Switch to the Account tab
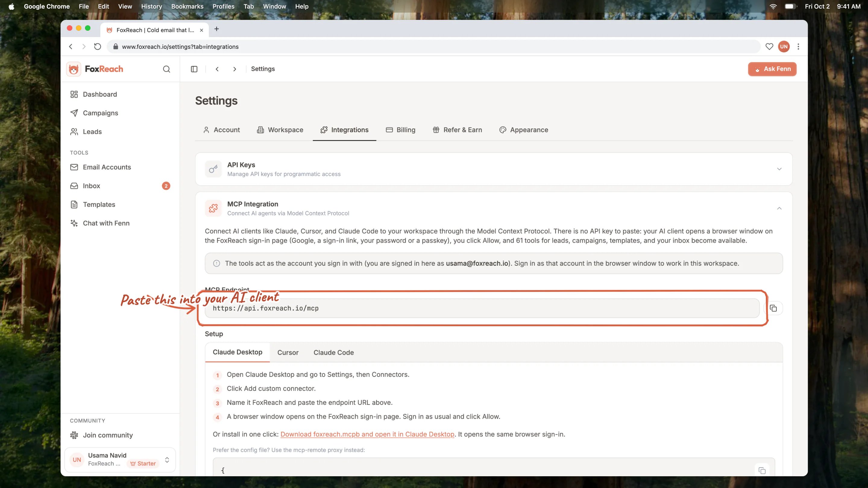 coord(222,130)
